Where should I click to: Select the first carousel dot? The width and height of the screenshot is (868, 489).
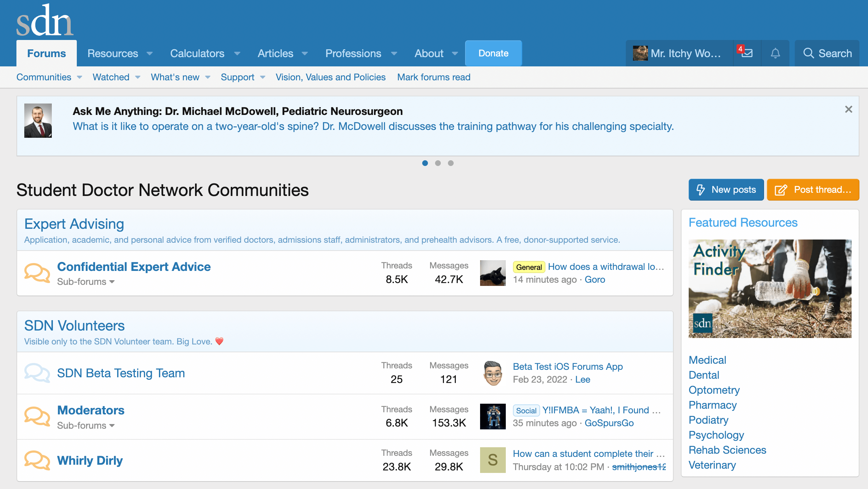point(425,163)
